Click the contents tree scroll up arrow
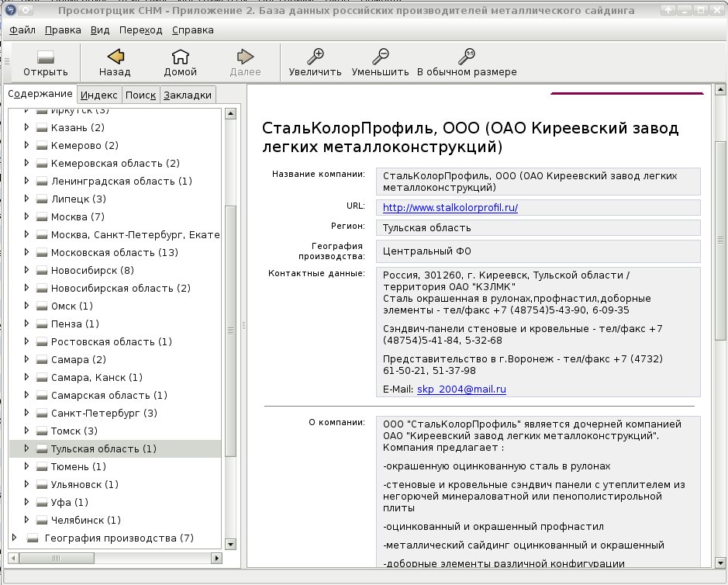Screen dimensions: 728x585 [x=230, y=113]
